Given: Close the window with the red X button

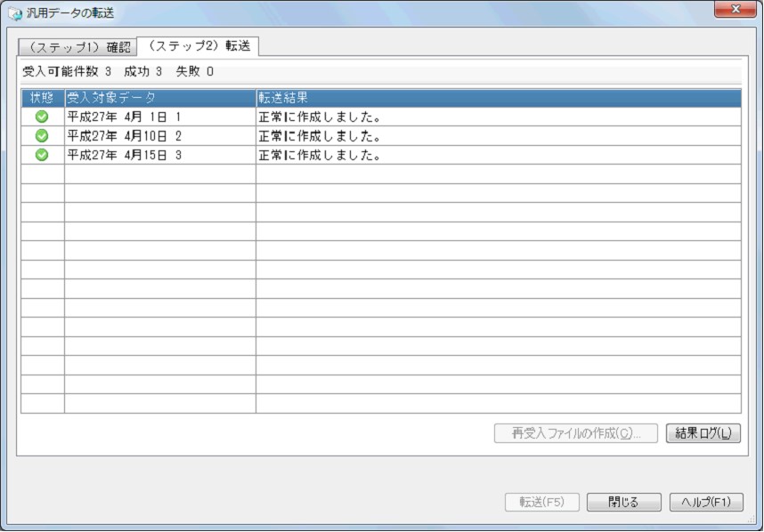Looking at the screenshot, I should 736,10.
